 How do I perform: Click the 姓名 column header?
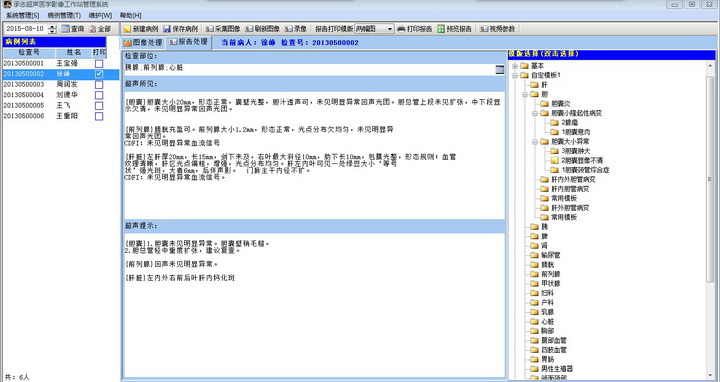coord(73,52)
